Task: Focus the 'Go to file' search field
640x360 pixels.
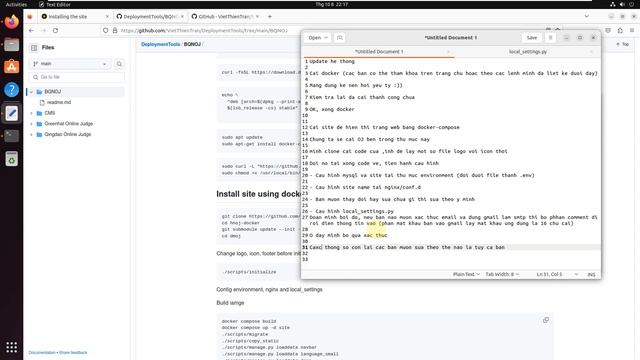Action: 77,77
